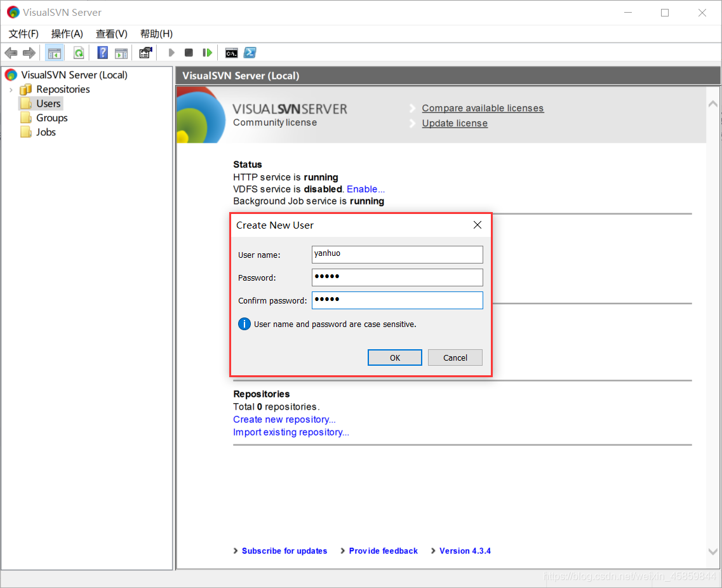Click the blue info icon in the dialog

click(x=244, y=324)
